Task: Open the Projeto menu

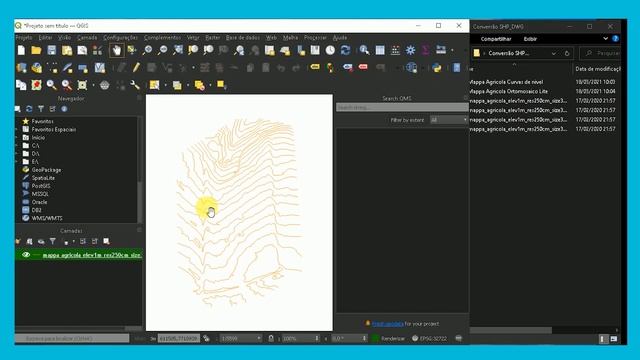Action: point(24,38)
